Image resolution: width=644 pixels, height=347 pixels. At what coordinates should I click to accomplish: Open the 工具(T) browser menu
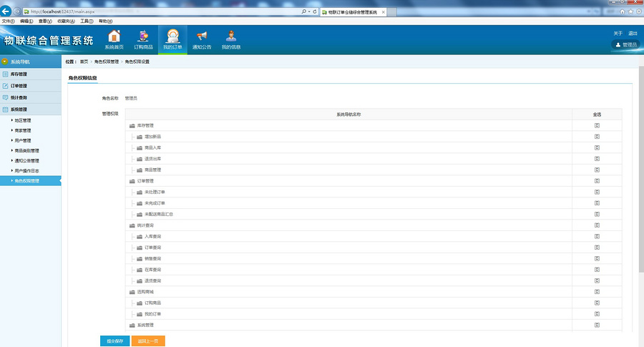[x=87, y=21]
